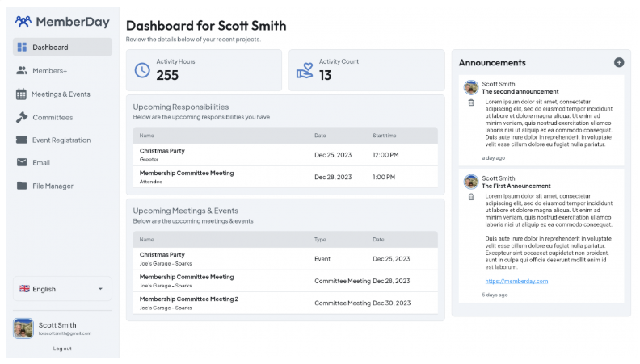This screenshot has width=640, height=364.
Task: Click the File Manager folder icon
Action: point(22,186)
